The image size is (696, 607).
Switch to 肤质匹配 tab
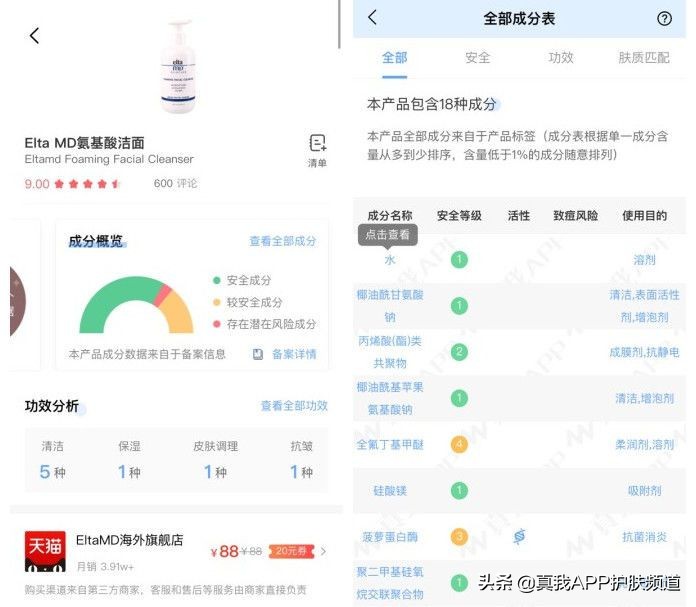[644, 58]
